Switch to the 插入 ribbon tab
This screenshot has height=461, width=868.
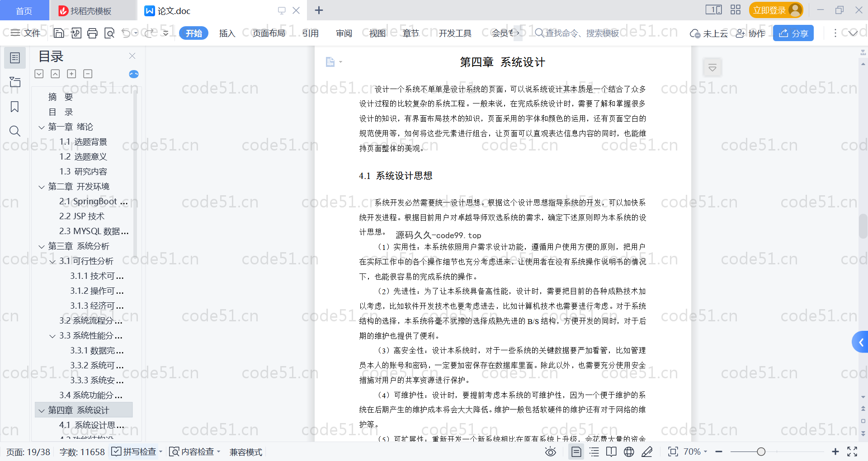227,33
